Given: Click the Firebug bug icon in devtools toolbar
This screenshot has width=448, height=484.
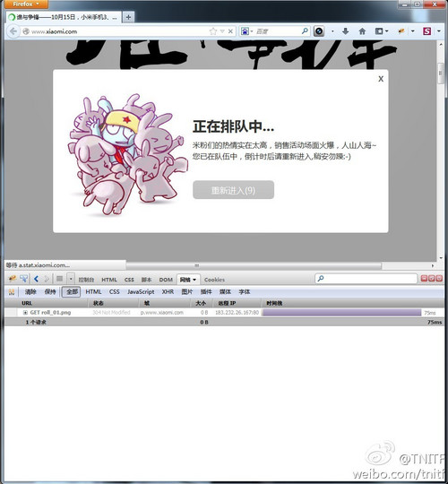Looking at the screenshot, I should [13, 279].
